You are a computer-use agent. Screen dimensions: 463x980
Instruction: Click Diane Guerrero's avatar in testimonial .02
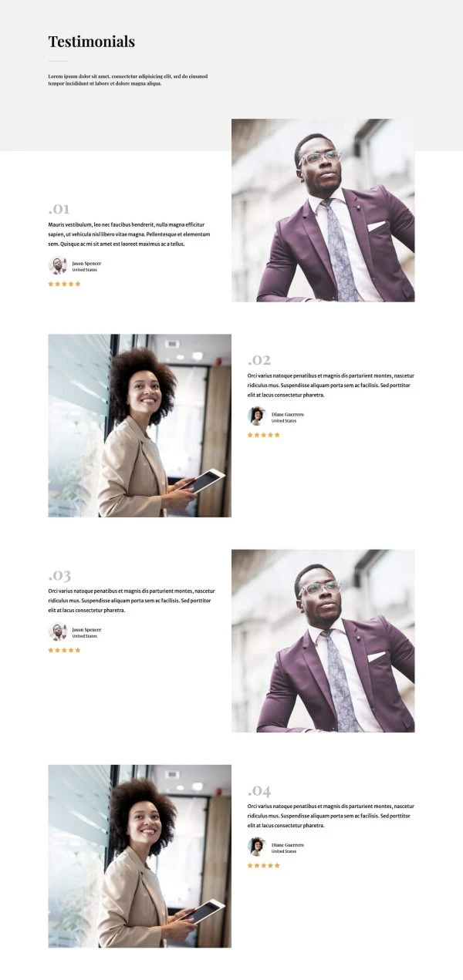pos(256,416)
